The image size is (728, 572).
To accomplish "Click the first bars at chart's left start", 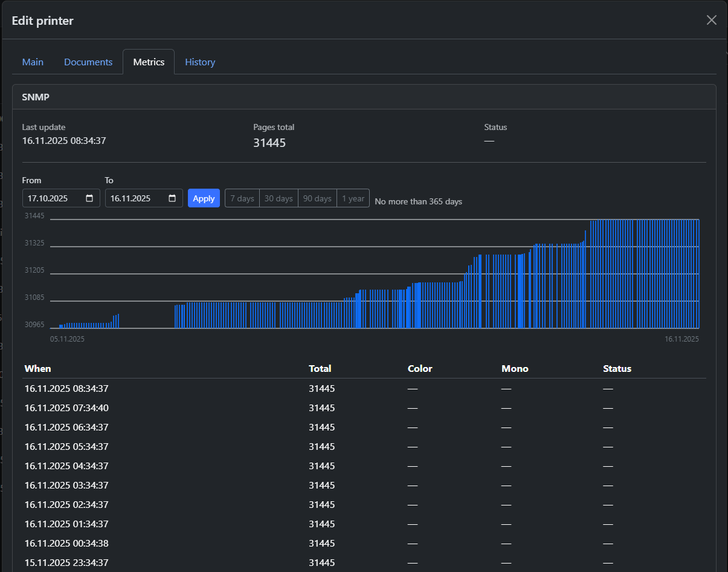I will coord(61,326).
